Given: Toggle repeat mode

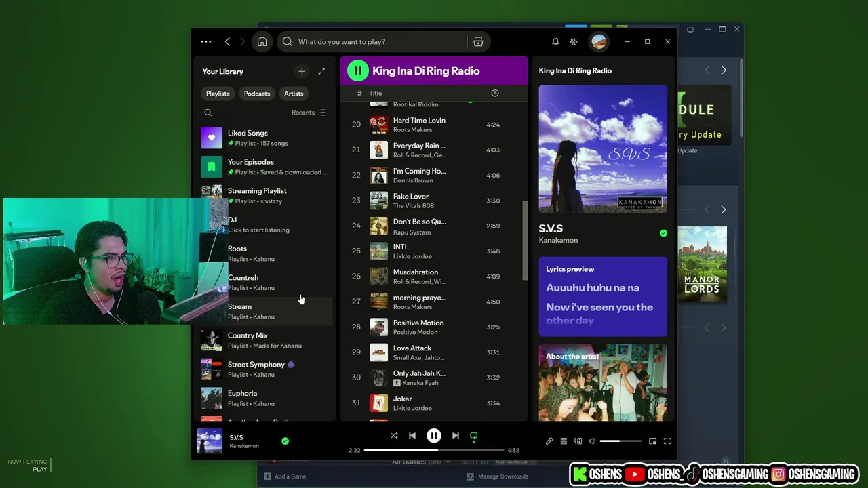Looking at the screenshot, I should tap(474, 436).
